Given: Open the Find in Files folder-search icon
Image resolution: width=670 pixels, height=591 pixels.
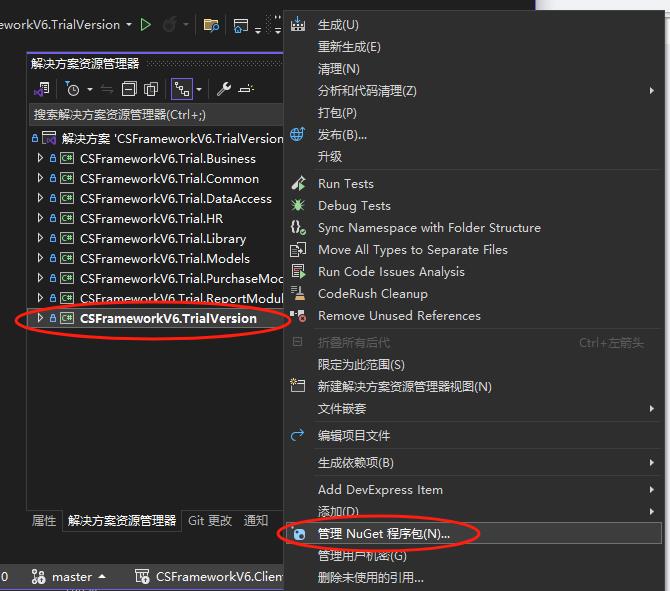Looking at the screenshot, I should pos(211,25).
